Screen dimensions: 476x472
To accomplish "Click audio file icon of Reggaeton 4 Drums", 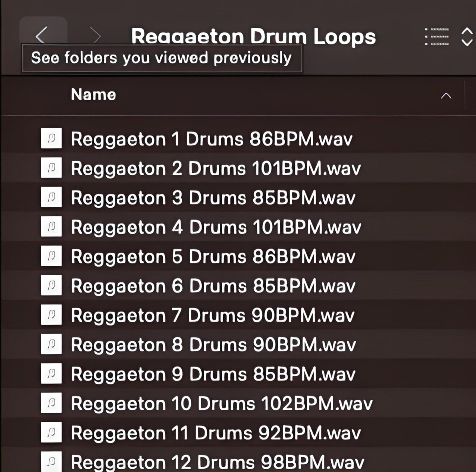I will pyautogui.click(x=51, y=226).
